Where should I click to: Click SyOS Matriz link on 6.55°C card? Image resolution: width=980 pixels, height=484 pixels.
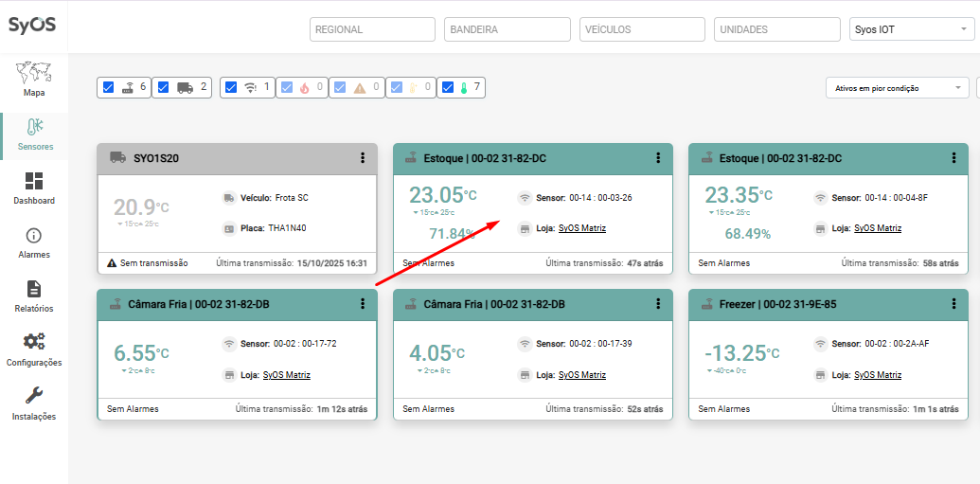(286, 374)
